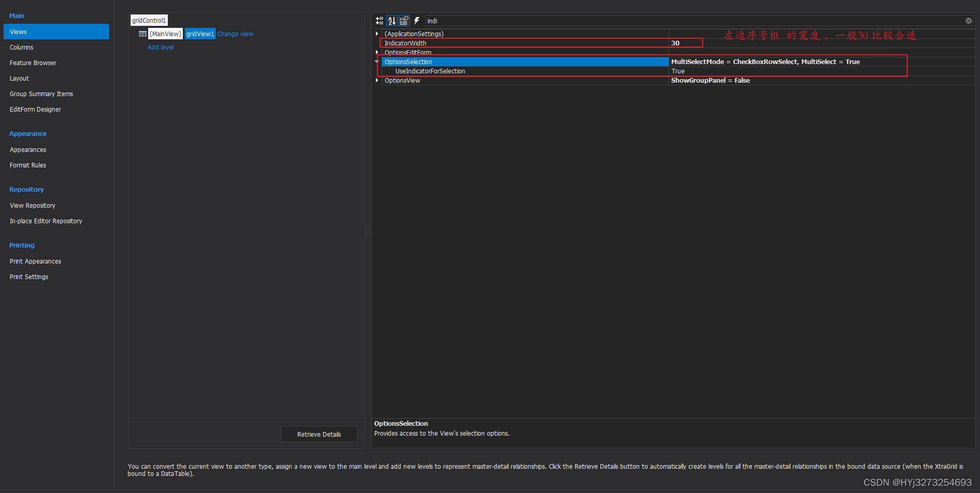Select Print Settings in the sidebar
The image size is (980, 493).
[28, 276]
